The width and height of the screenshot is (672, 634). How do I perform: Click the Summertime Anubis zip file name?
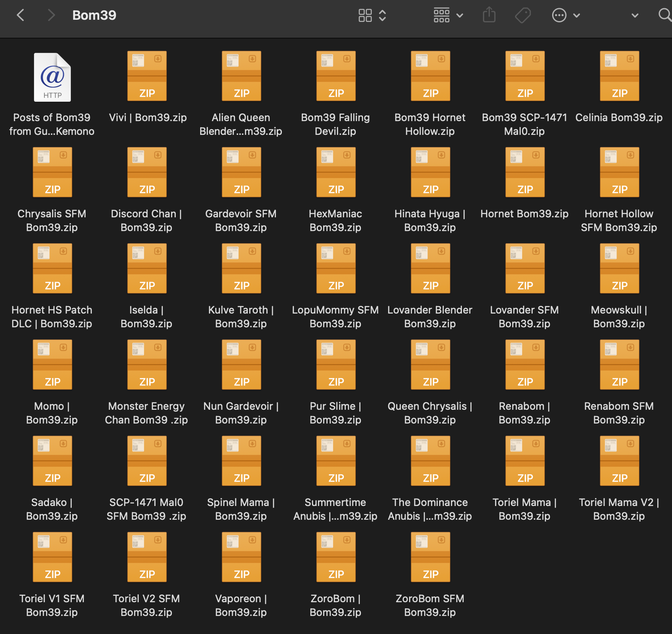(336, 509)
